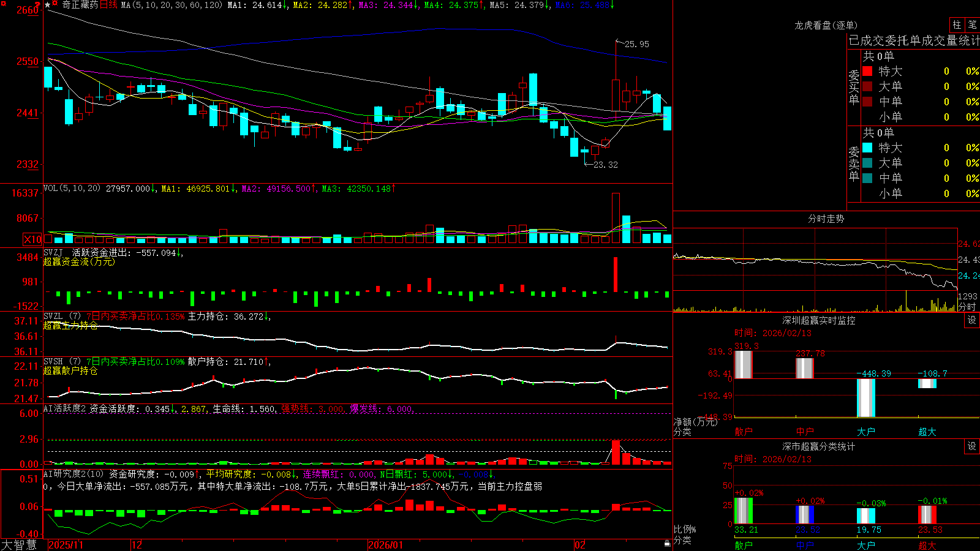Click the lock icon at the timeline's right end

(667, 544)
